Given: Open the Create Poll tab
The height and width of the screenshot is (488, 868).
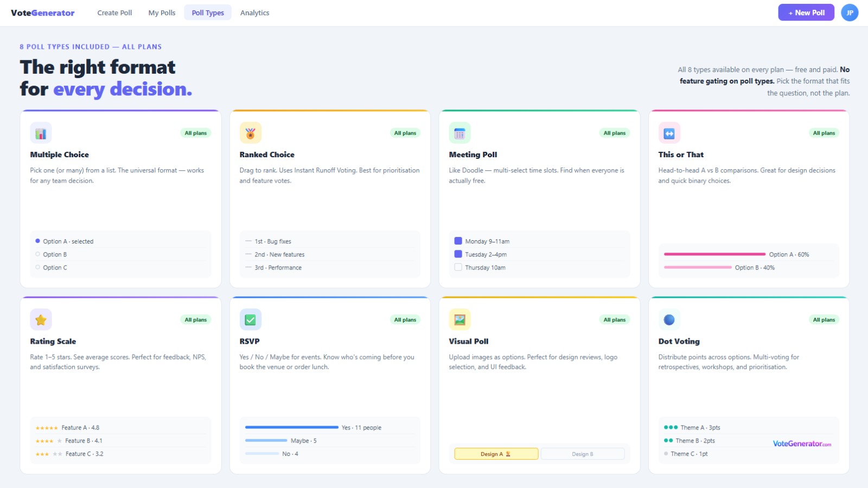Looking at the screenshot, I should (114, 13).
